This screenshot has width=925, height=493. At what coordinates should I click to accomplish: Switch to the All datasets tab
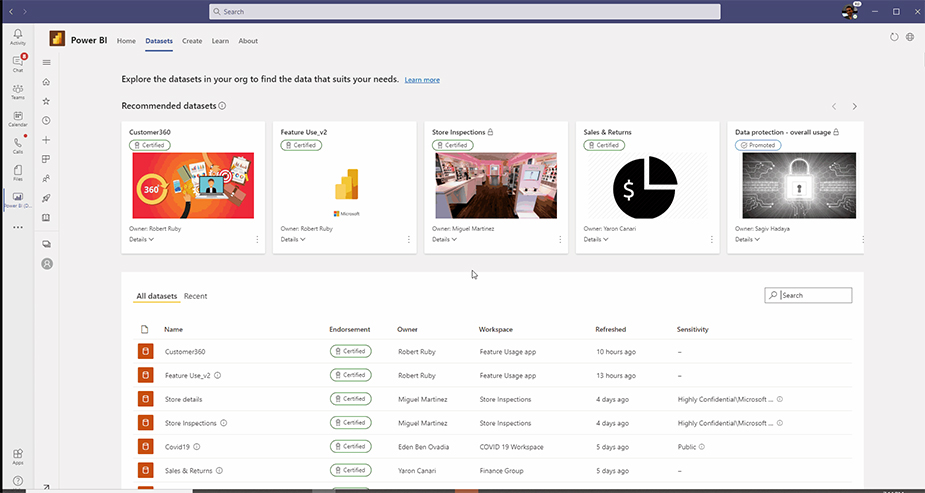(x=156, y=296)
